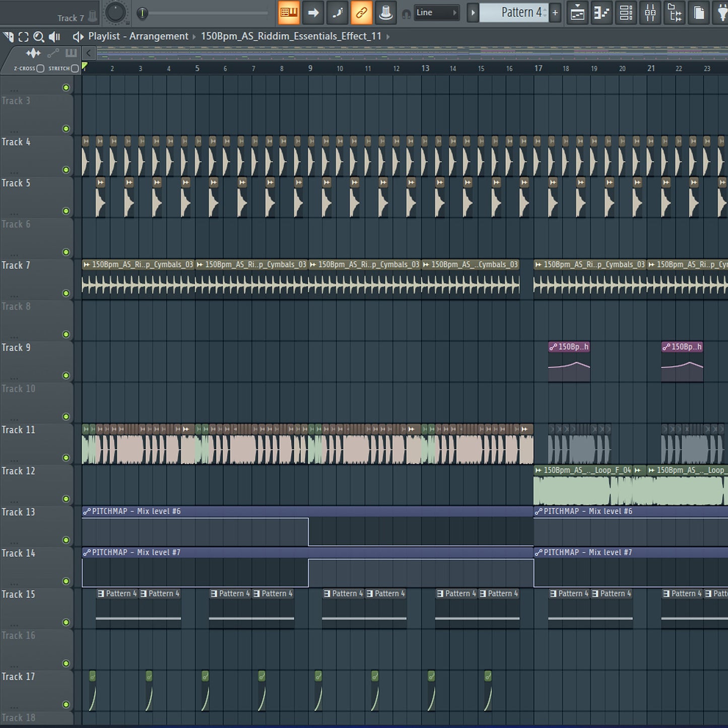The height and width of the screenshot is (728, 728).
Task: Open the Mixer from the toolbar
Action: [650, 13]
